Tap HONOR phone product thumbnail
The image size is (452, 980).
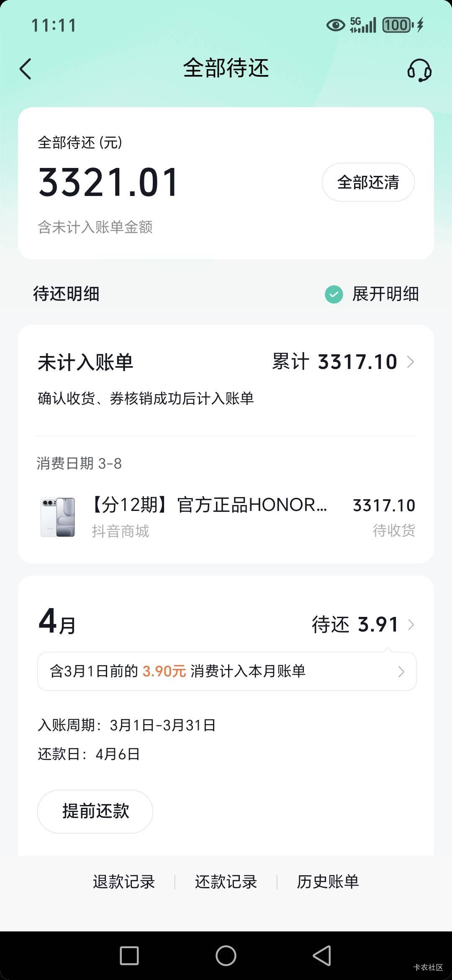click(x=58, y=517)
